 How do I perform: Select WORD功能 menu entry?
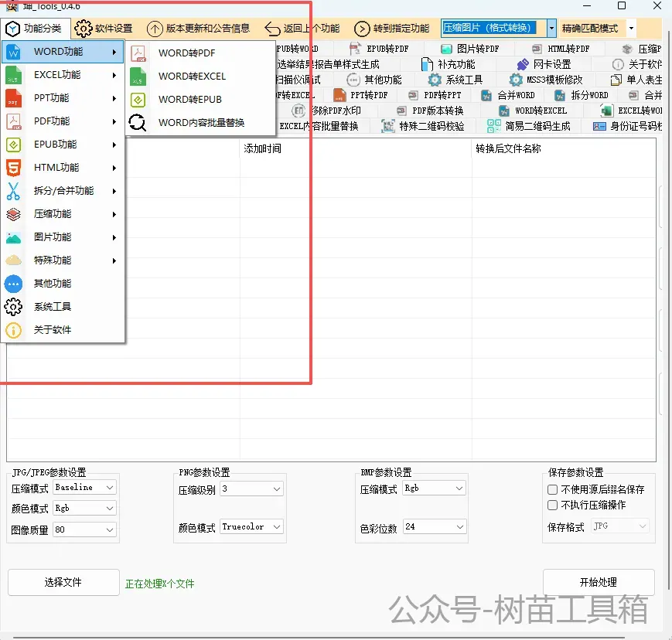coord(63,52)
